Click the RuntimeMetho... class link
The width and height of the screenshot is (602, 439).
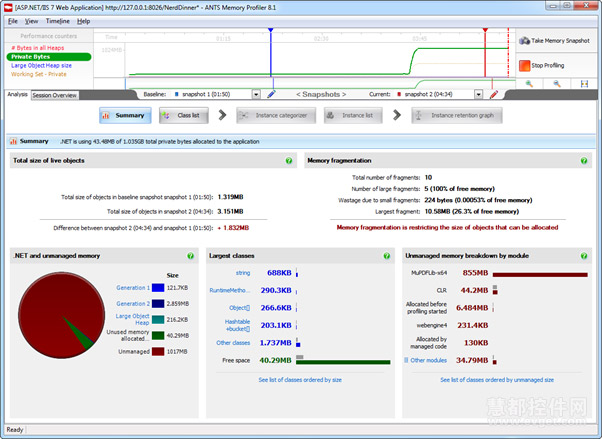click(x=229, y=290)
